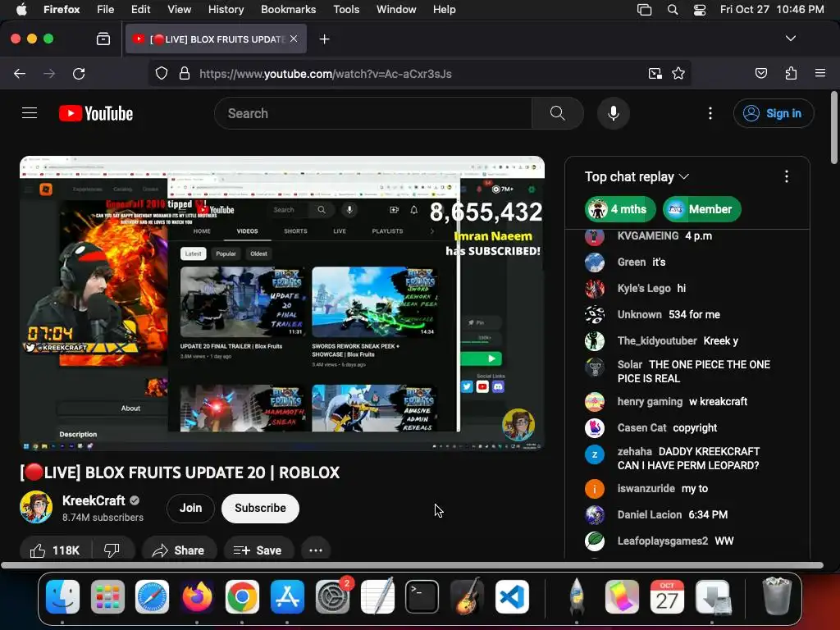
Task: Open Firefox View recent browsing icon
Action: [x=103, y=39]
